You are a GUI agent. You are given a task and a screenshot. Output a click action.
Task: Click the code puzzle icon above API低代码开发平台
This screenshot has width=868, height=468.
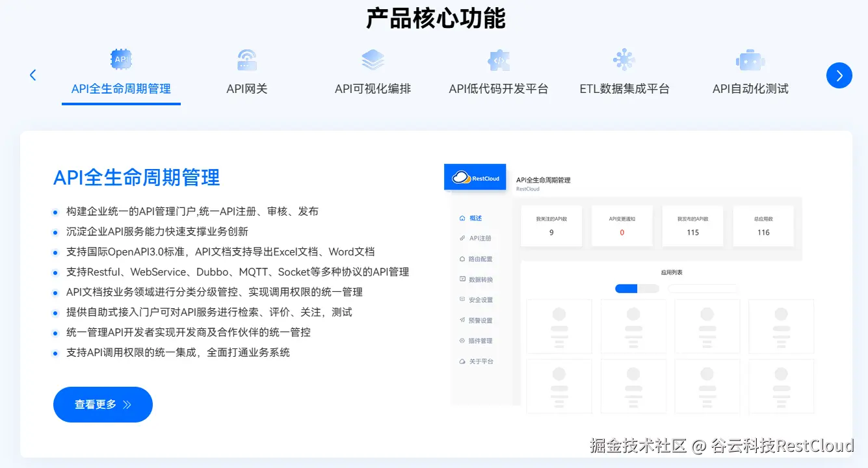[499, 60]
